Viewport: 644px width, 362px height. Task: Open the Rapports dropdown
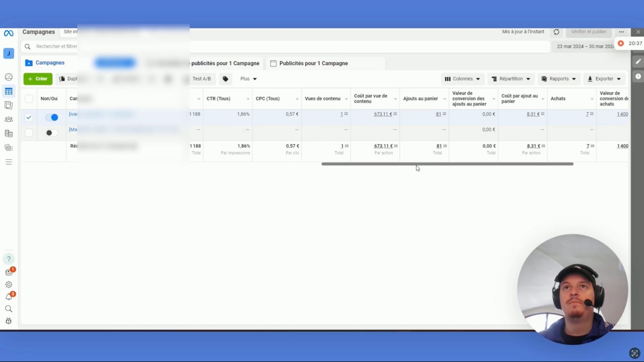tap(559, 79)
